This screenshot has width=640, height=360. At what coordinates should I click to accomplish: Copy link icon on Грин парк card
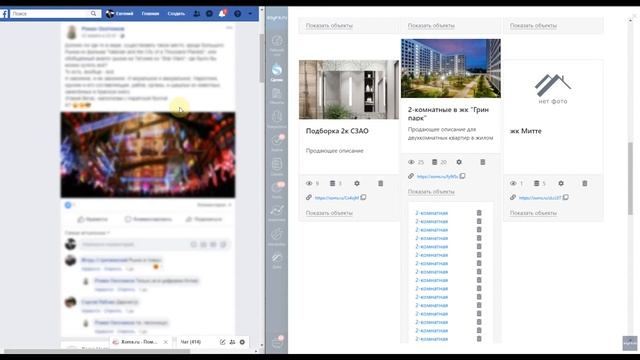(462, 176)
